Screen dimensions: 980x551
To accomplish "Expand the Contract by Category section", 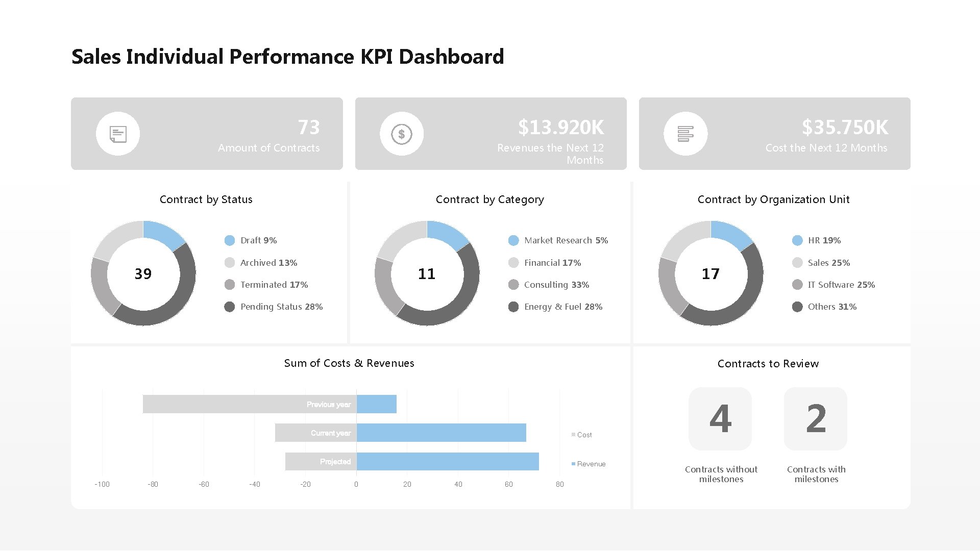I will point(489,199).
